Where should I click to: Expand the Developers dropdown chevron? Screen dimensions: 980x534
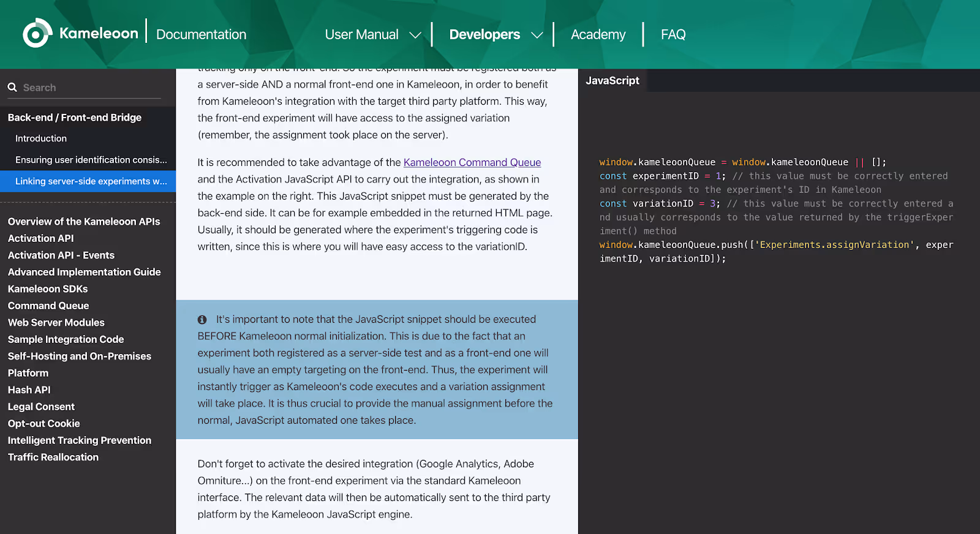(x=537, y=35)
